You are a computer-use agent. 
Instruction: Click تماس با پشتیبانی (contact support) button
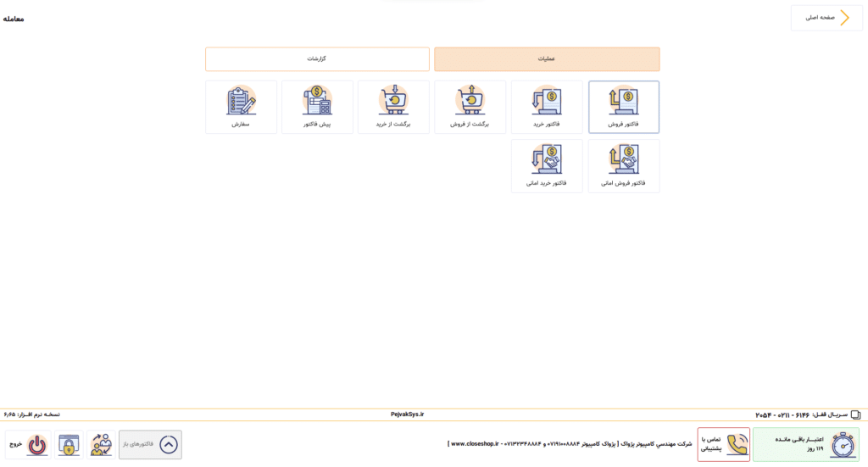coord(724,444)
